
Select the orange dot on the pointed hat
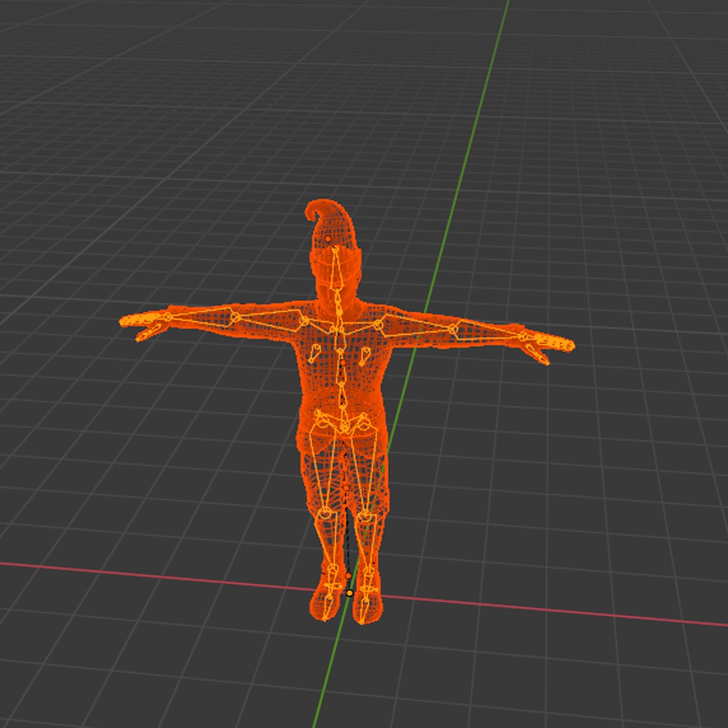pyautogui.click(x=328, y=239)
